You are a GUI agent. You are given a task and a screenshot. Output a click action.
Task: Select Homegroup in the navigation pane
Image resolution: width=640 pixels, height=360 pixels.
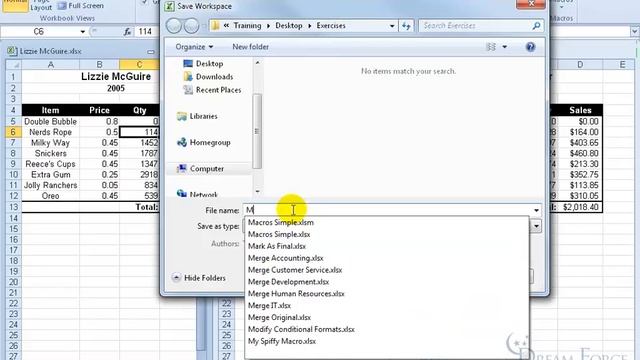(x=204, y=142)
